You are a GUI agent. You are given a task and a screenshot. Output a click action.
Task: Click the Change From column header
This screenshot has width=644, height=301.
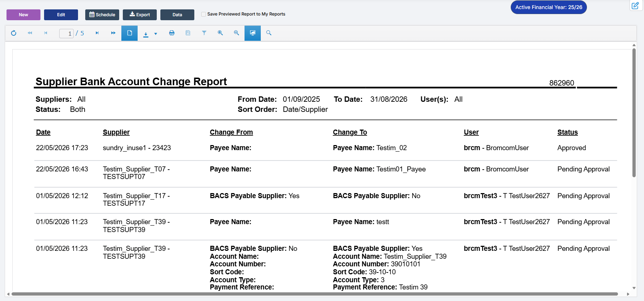tap(231, 132)
